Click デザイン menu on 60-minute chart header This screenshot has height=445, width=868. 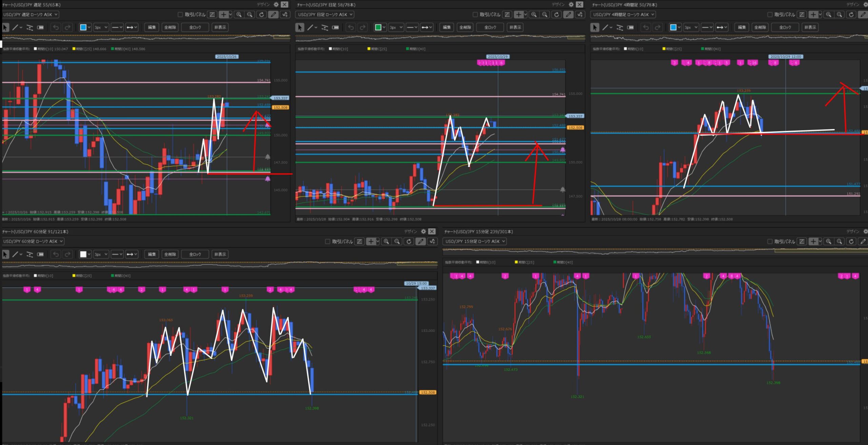410,231
